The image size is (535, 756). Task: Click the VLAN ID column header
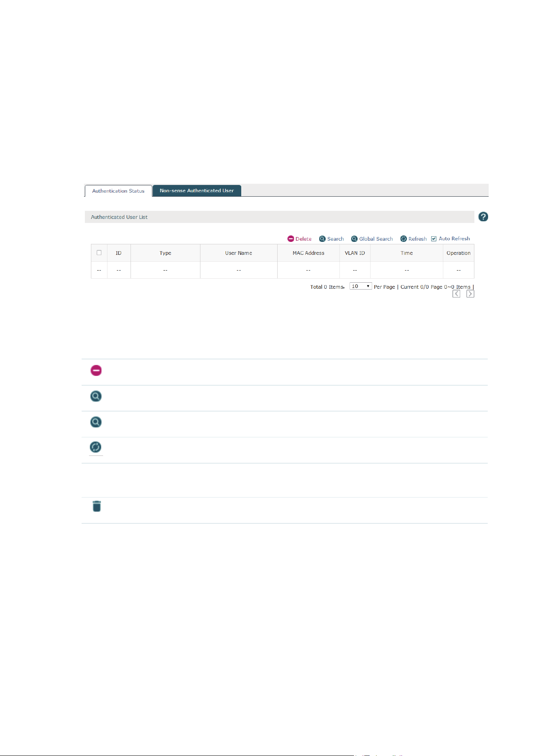tap(355, 253)
